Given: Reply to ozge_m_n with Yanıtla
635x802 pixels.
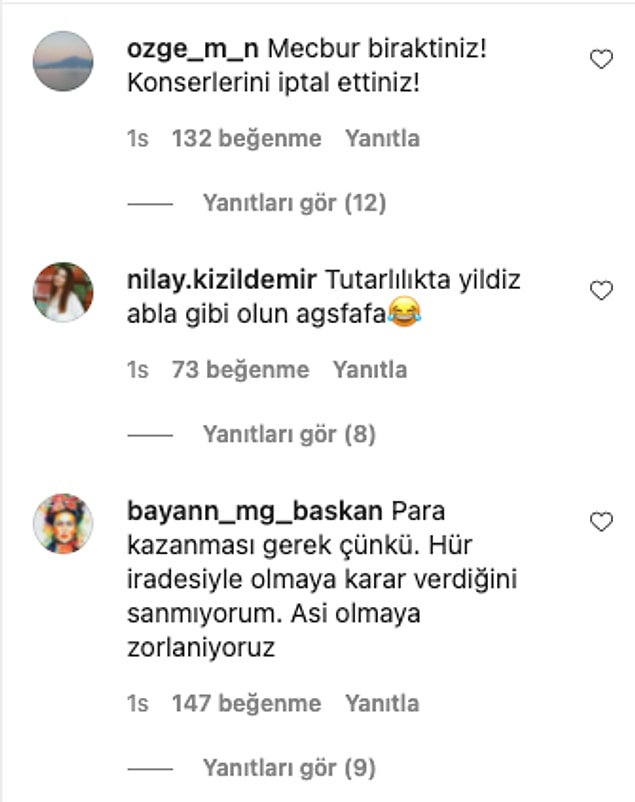Looking at the screenshot, I should [382, 139].
